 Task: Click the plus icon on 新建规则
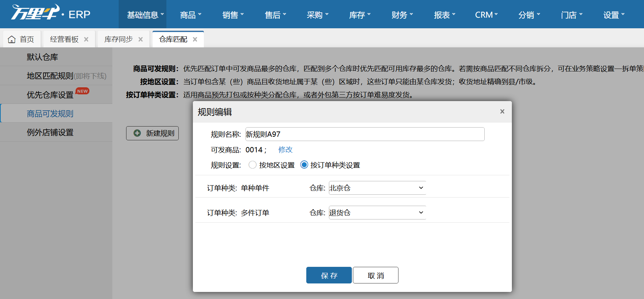137,133
